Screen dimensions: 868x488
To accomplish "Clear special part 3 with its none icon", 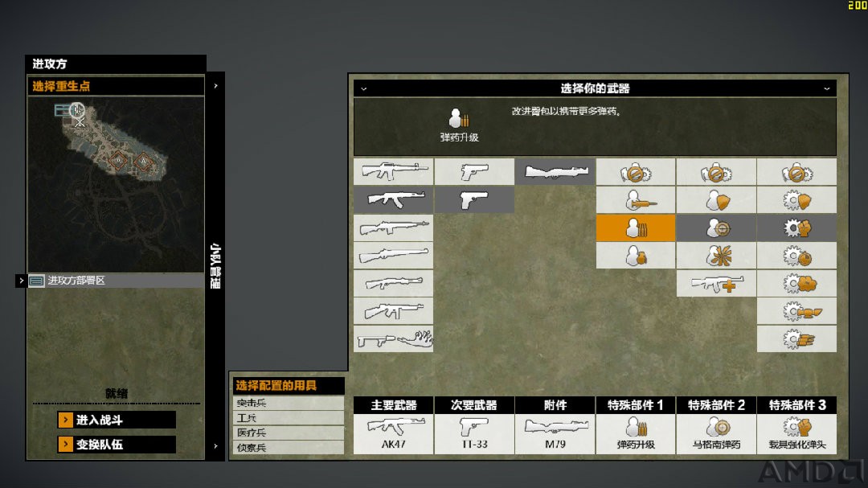I will point(796,171).
